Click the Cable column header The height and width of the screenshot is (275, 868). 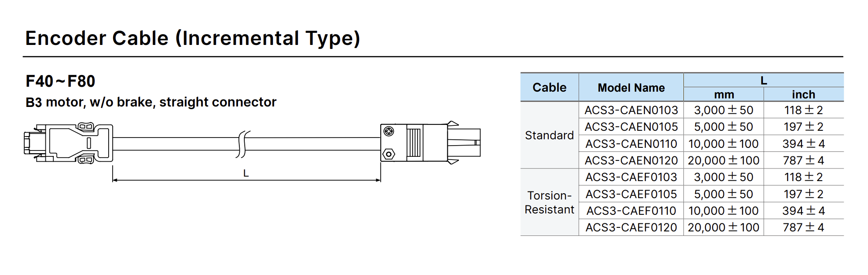pos(549,88)
